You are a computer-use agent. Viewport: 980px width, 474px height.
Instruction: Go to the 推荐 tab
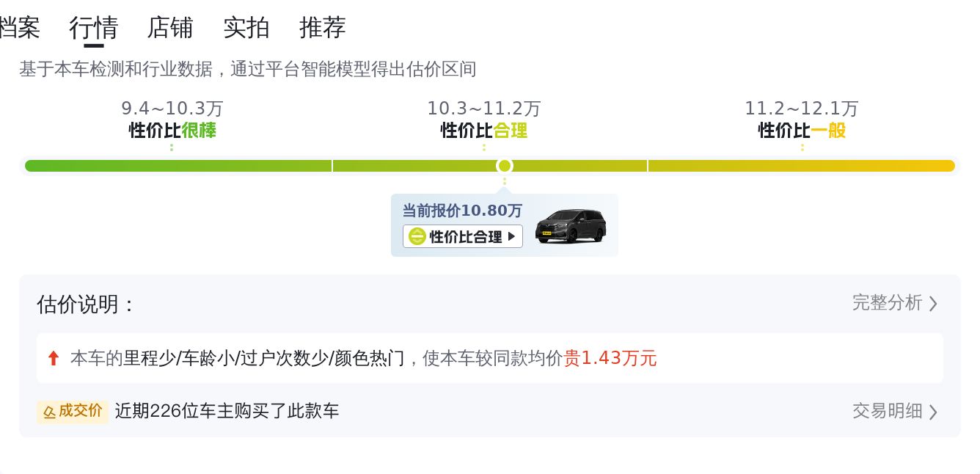pyautogui.click(x=323, y=28)
